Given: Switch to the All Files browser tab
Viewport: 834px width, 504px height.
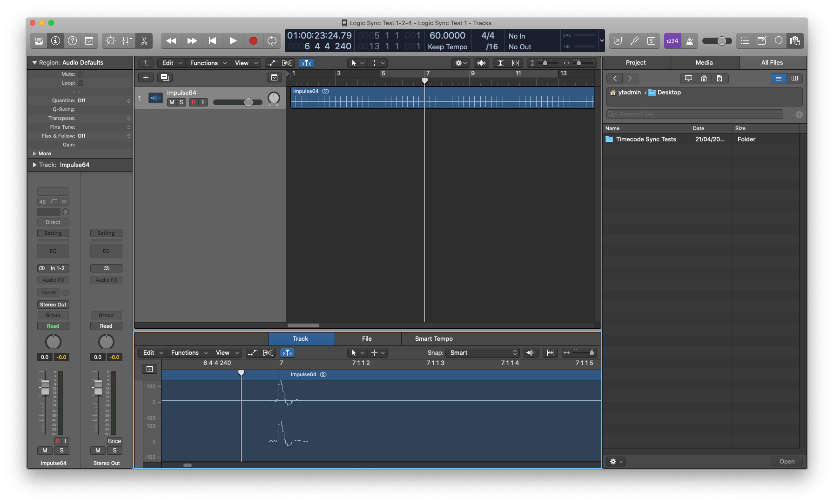Looking at the screenshot, I should (772, 63).
